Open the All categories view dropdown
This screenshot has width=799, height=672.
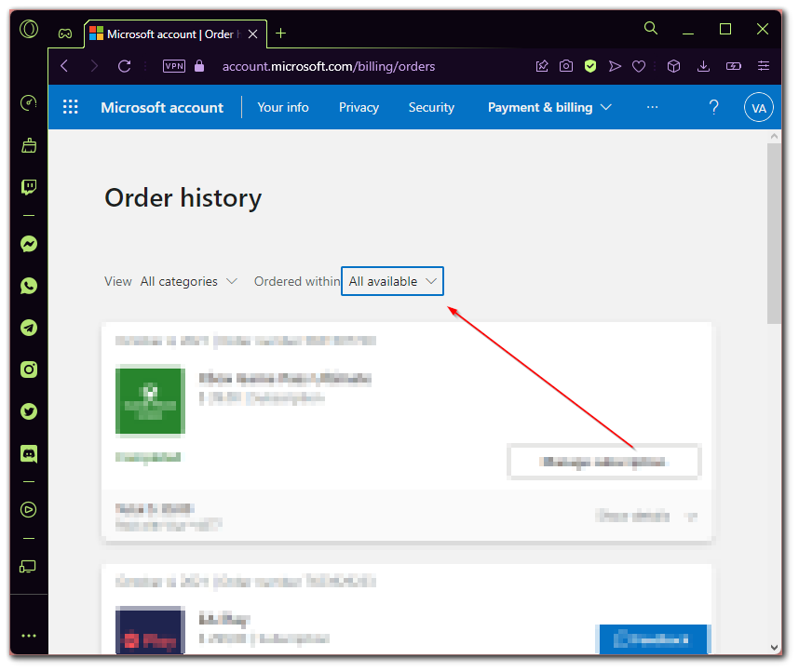(x=189, y=281)
